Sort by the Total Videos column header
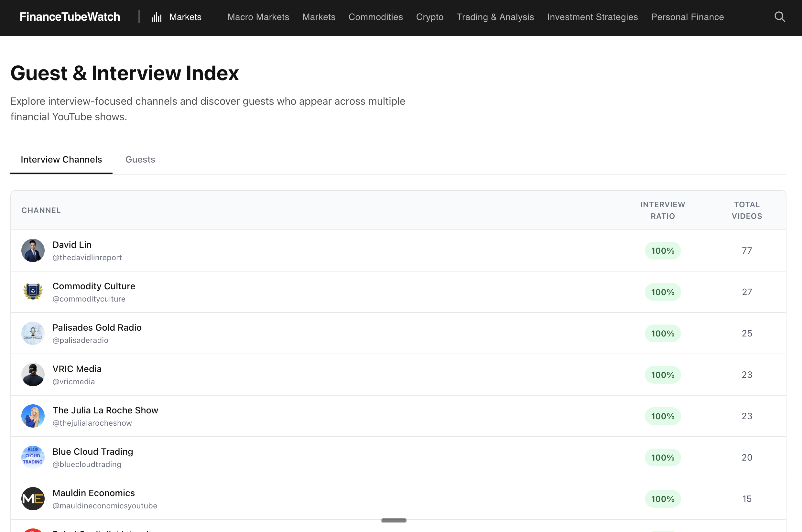This screenshot has height=532, width=802. (x=747, y=210)
